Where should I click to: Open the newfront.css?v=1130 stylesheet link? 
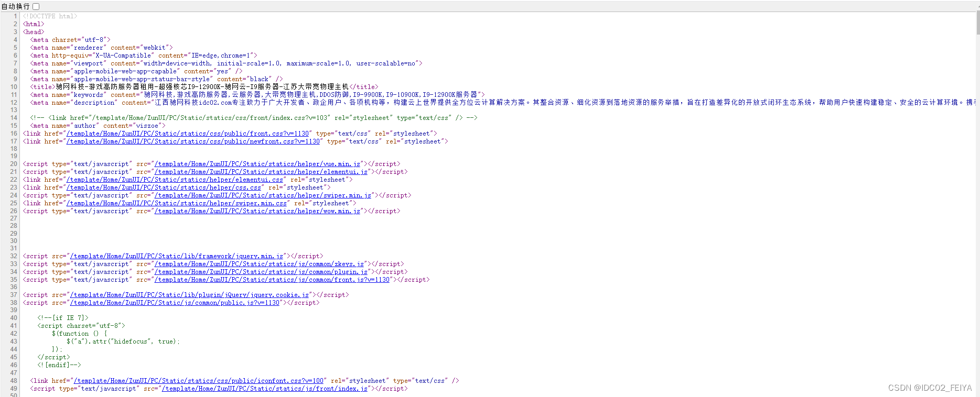pos(193,141)
